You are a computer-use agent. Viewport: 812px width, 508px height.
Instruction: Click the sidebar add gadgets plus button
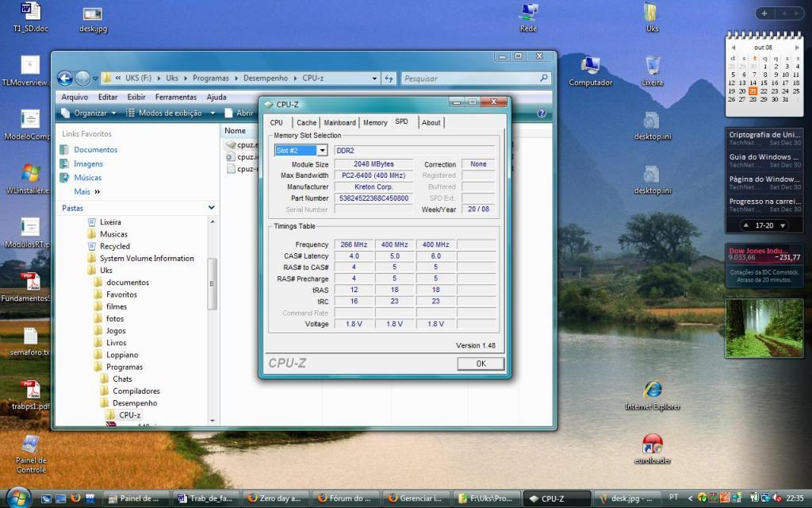click(x=764, y=13)
